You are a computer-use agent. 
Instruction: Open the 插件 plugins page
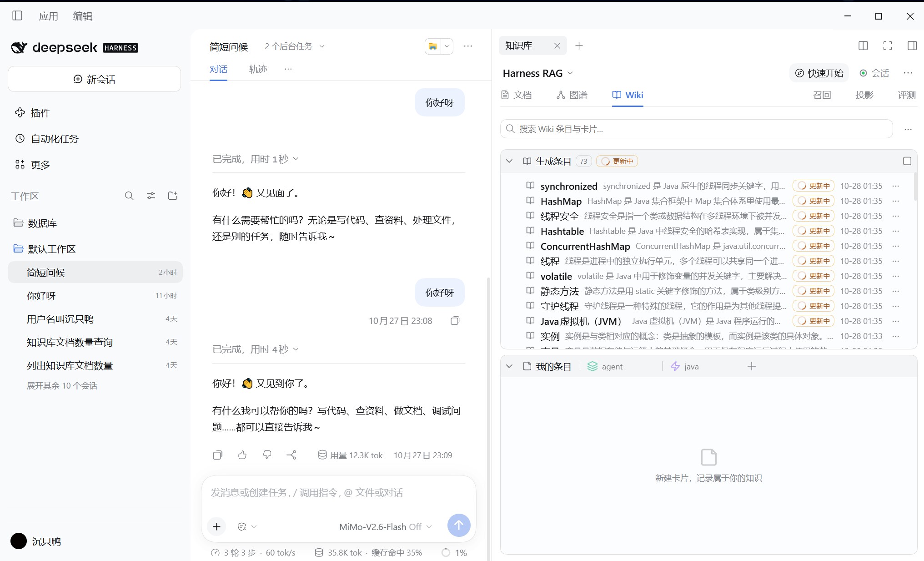point(33,113)
